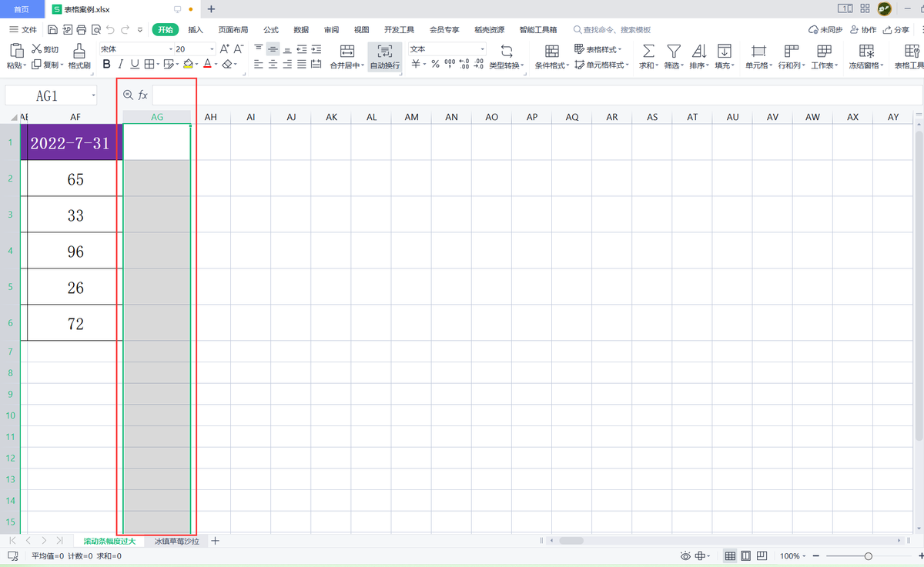
Task: Click the Cut (剪切) scissors icon
Action: [x=36, y=49]
